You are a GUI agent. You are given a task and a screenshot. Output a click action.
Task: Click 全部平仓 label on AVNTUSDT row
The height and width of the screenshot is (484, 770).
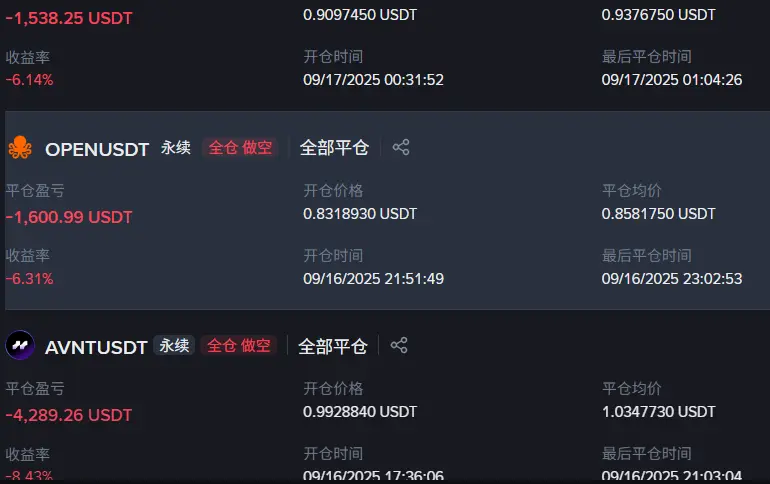(x=333, y=346)
